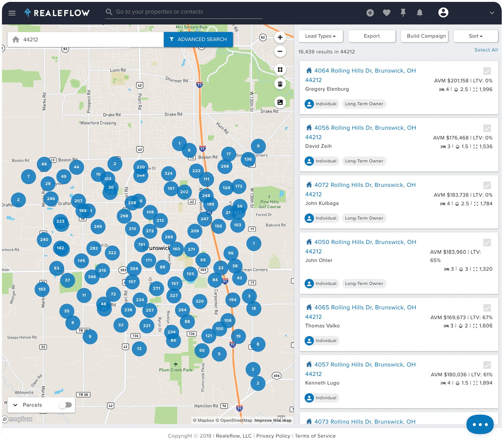The image size is (504, 442).
Task: Click owner name John Kulbaga
Action: pyautogui.click(x=322, y=203)
